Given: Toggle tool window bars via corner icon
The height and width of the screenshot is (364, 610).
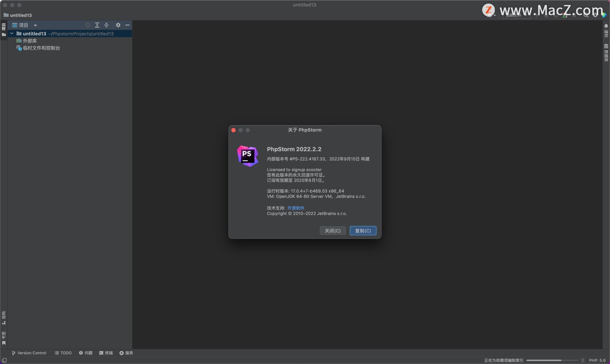Looking at the screenshot, I should 4,360.
